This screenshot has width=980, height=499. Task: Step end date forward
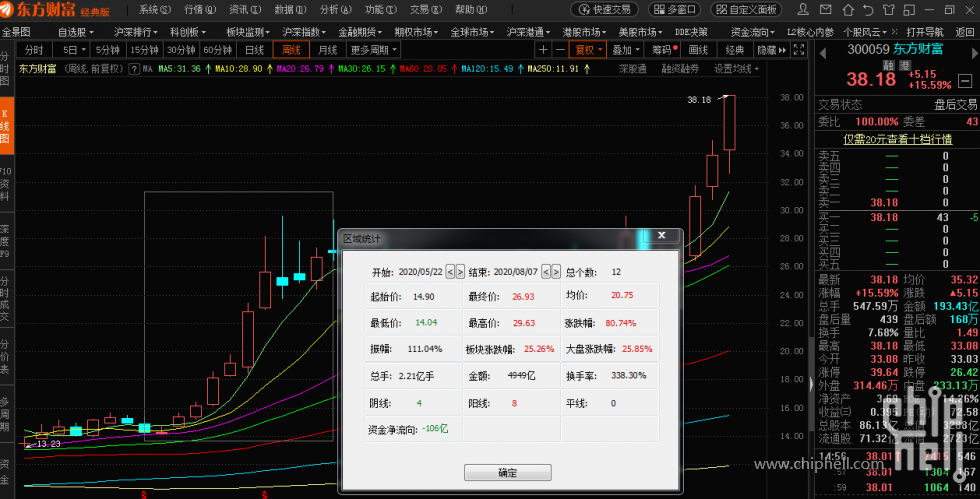coord(556,272)
